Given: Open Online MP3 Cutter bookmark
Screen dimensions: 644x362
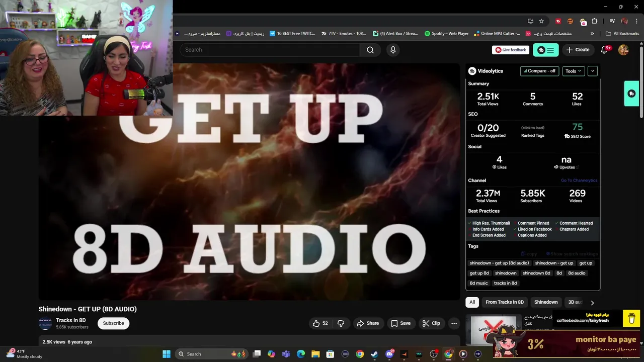Looking at the screenshot, I should [x=497, y=34].
